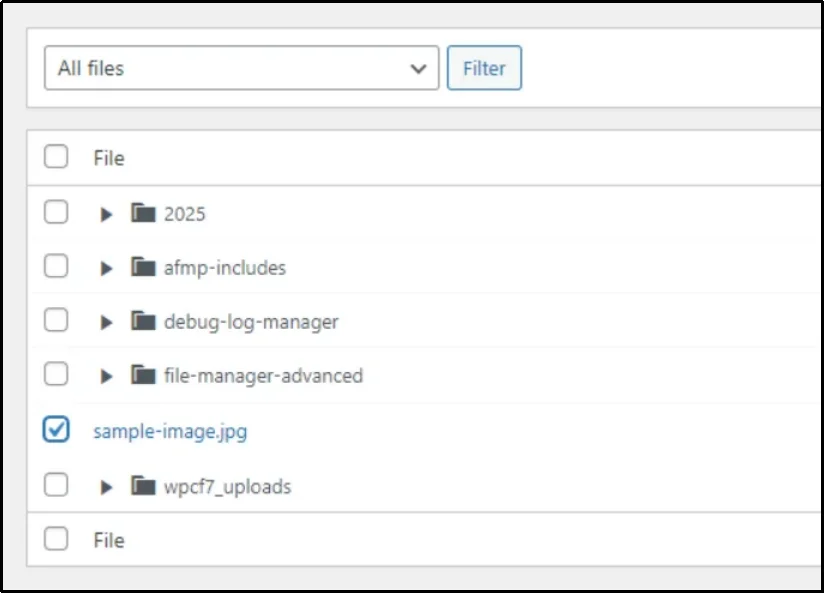The width and height of the screenshot is (825, 594).
Task: Open the All files filter dropdown
Action: point(240,68)
